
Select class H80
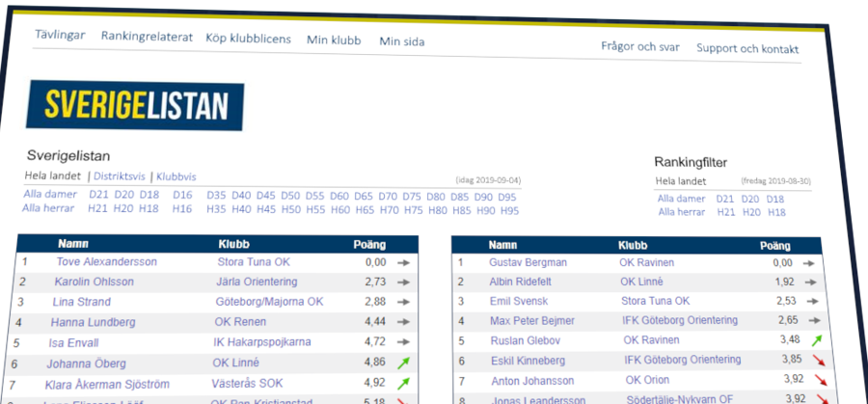click(x=438, y=211)
